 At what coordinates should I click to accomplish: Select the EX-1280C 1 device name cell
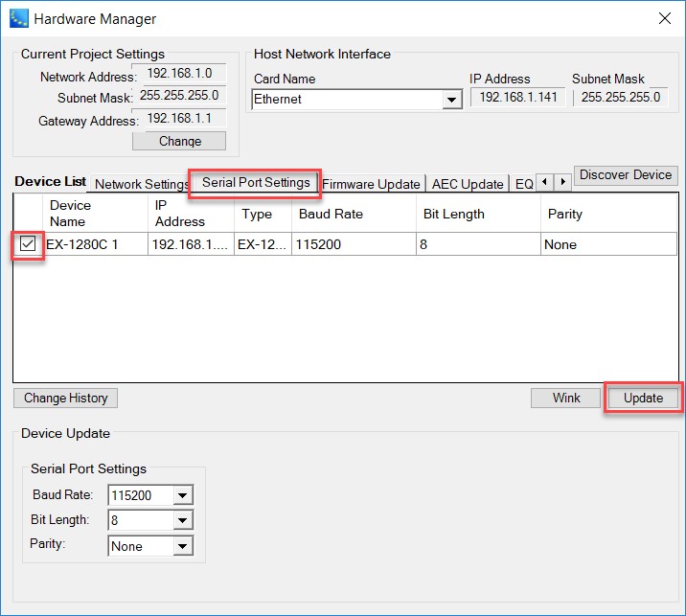[x=95, y=244]
